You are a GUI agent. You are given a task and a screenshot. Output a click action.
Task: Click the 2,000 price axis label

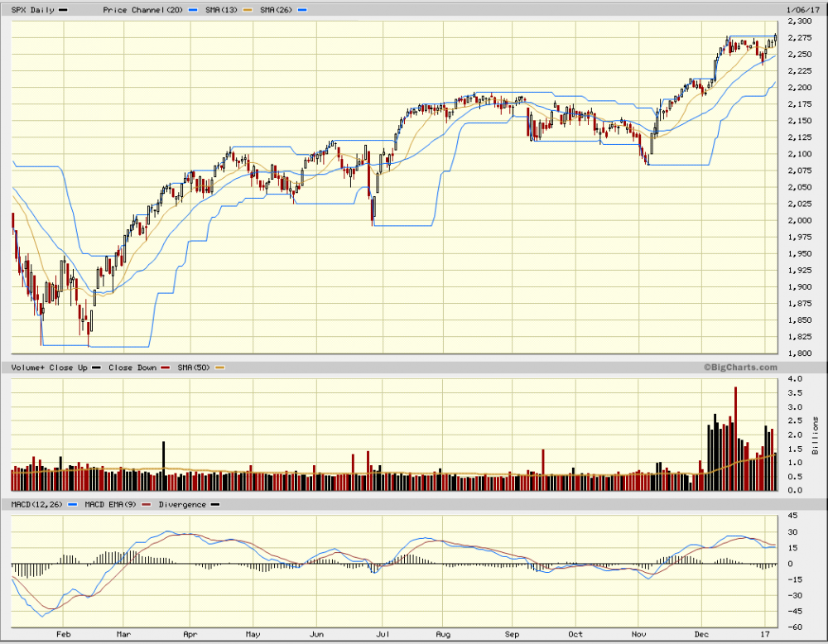[x=800, y=220]
